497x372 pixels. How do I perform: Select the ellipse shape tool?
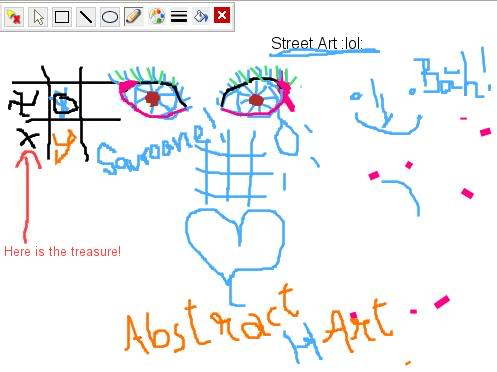point(110,16)
